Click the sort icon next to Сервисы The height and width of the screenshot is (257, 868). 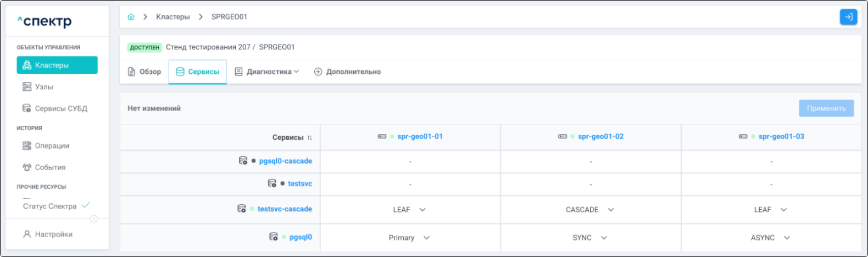pos(310,138)
